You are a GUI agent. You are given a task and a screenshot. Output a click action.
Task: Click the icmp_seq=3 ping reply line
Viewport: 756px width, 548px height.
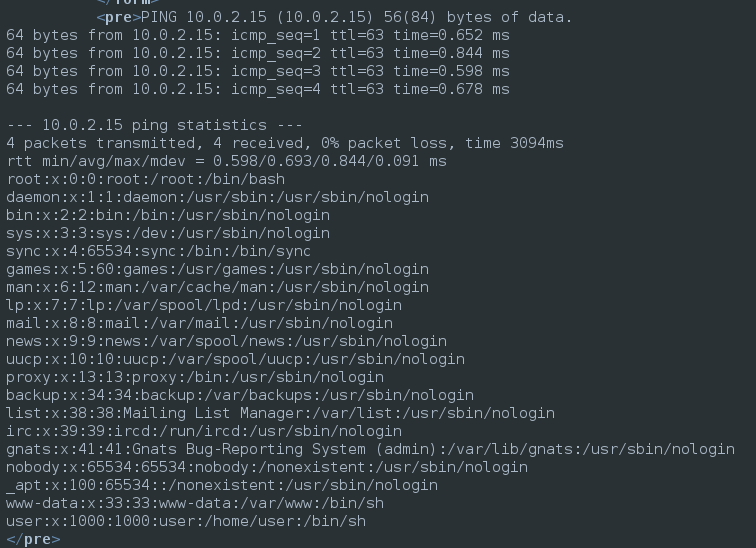pyautogui.click(x=257, y=71)
